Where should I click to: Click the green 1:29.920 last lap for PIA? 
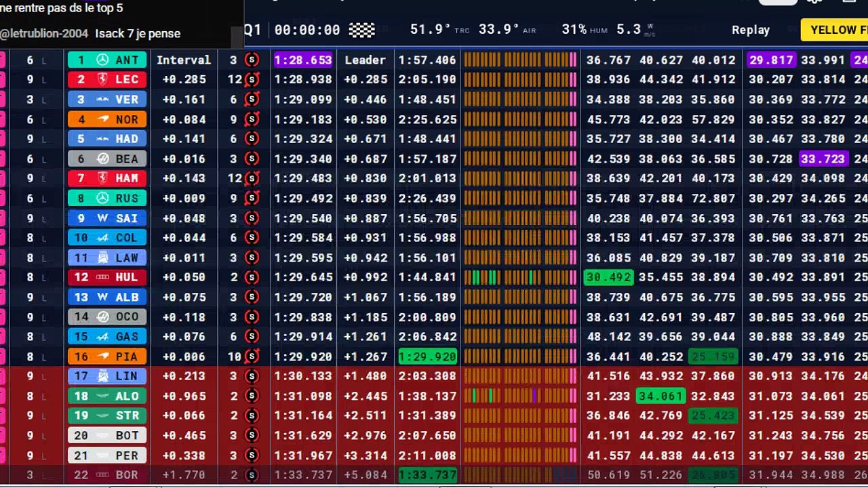point(427,357)
